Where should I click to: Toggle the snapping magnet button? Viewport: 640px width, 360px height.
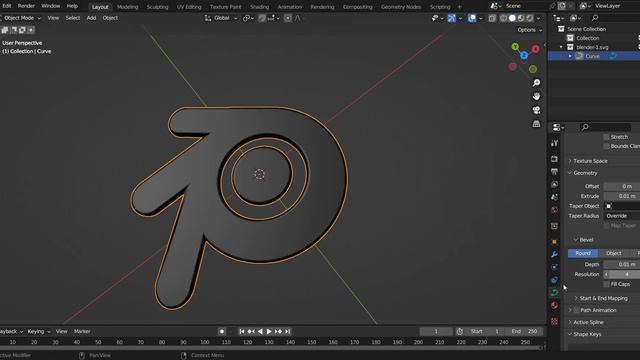click(x=262, y=18)
